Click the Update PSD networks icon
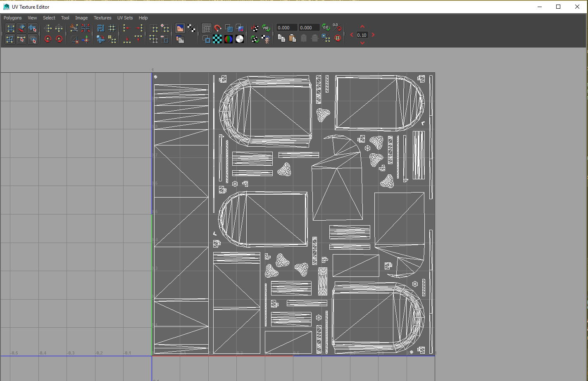This screenshot has height=381, width=588. (266, 28)
